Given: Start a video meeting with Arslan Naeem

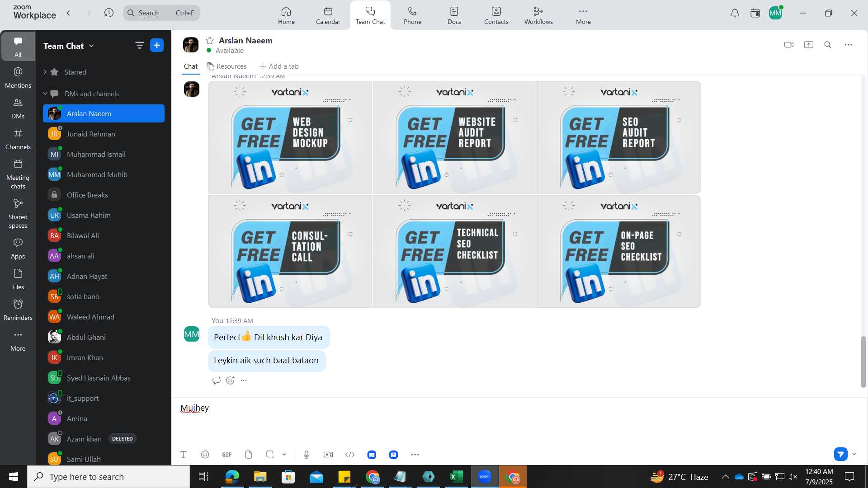Looking at the screenshot, I should 789,45.
